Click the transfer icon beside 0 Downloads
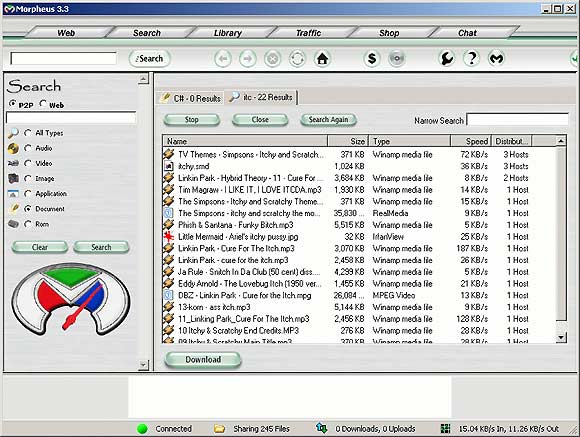Viewport: 580px width, 437px height. pyautogui.click(x=321, y=428)
